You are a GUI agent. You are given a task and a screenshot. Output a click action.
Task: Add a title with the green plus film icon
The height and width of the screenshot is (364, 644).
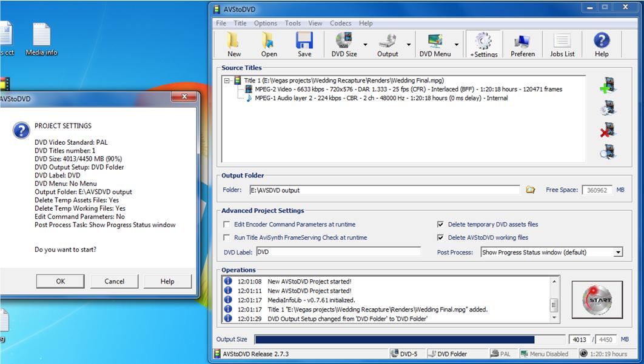608,85
